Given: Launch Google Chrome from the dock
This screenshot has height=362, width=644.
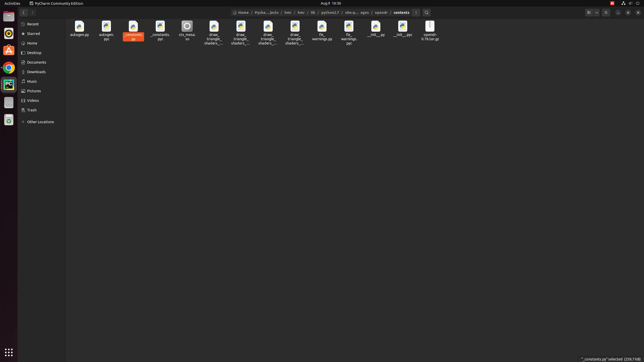Looking at the screenshot, I should click(x=9, y=68).
